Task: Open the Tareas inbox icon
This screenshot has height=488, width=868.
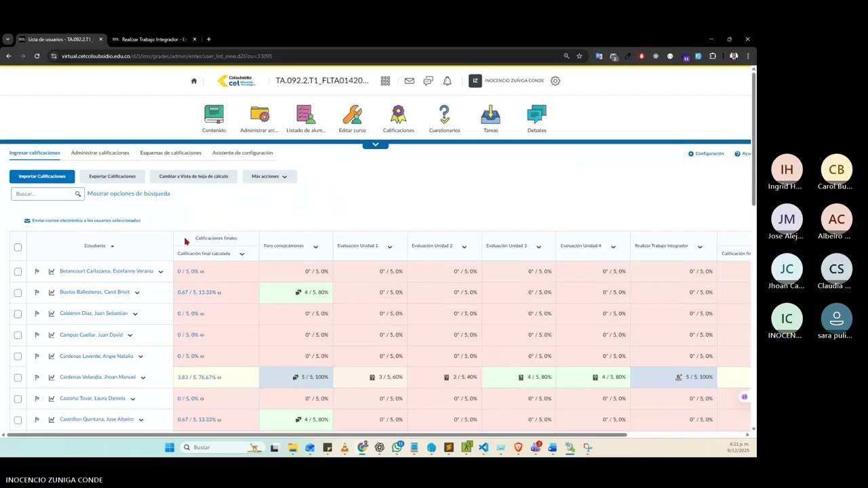Action: click(490, 114)
